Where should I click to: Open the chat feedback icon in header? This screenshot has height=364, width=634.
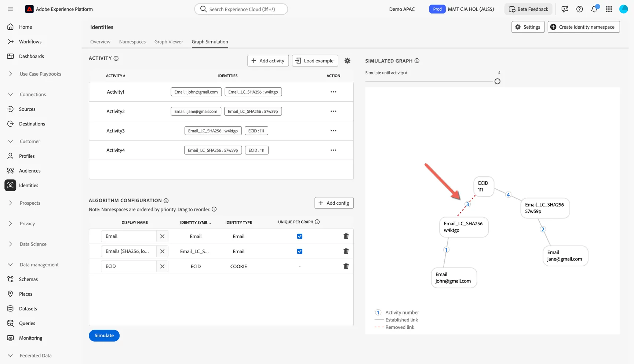pos(565,9)
